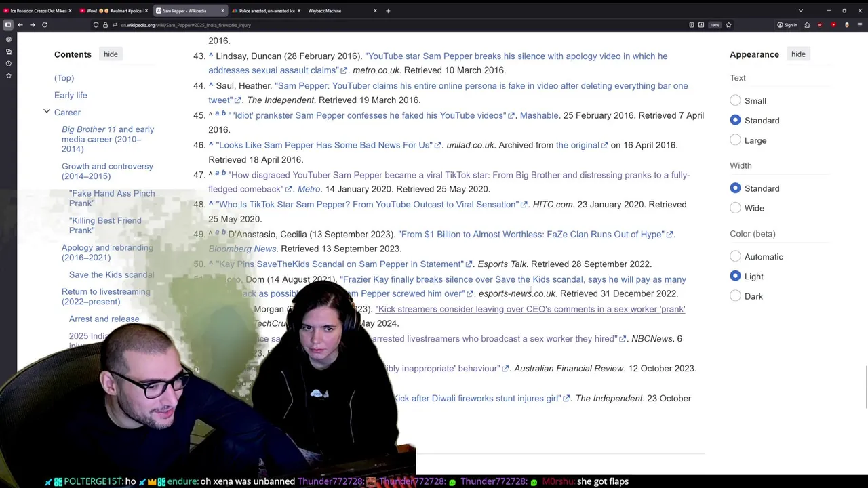Select Standard page width

(735, 188)
